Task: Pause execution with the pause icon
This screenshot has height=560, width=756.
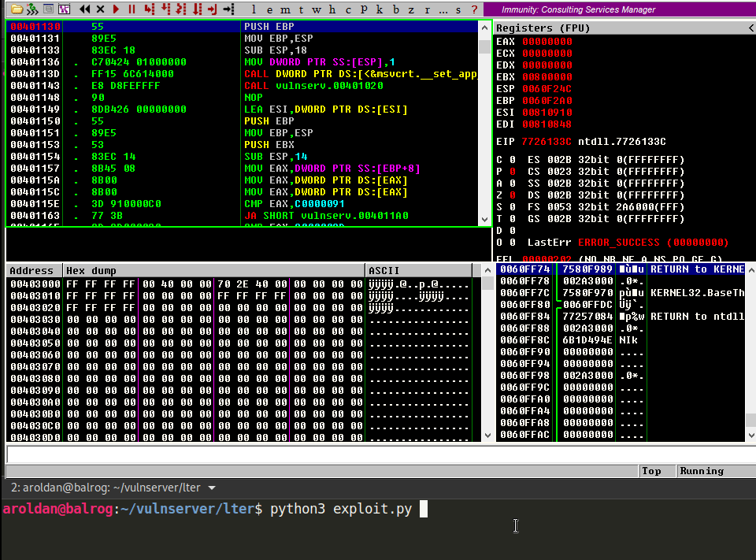Action: 132,9
